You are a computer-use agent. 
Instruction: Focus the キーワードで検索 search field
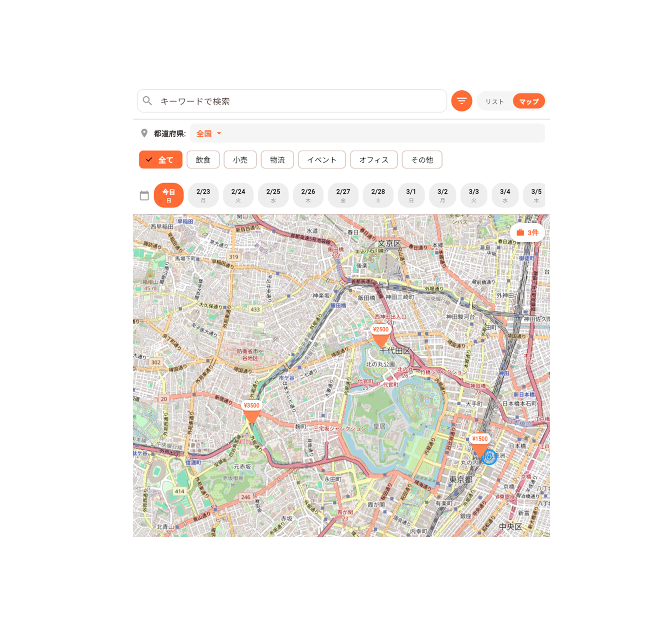(292, 101)
